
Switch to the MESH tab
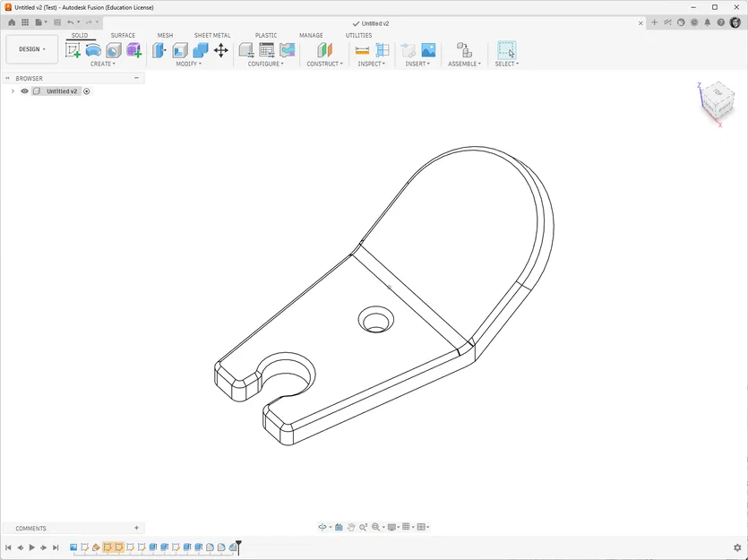(165, 35)
